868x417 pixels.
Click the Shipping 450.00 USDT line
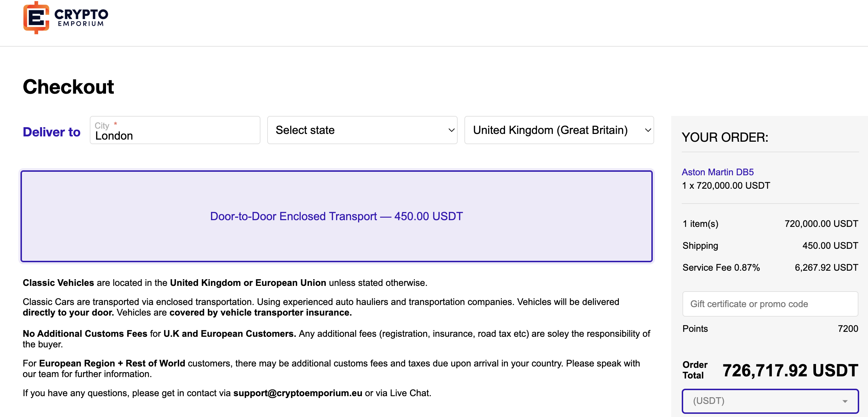pos(770,246)
